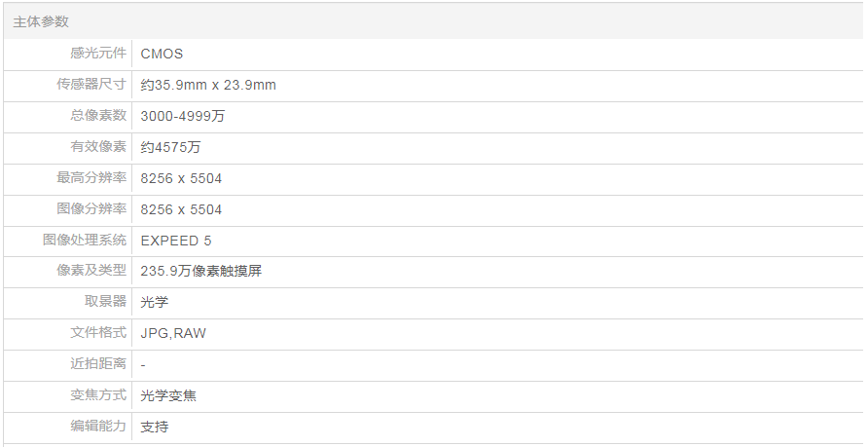Click the 文件格式 label
Viewport: 868px width, 447px height.
pyautogui.click(x=98, y=333)
